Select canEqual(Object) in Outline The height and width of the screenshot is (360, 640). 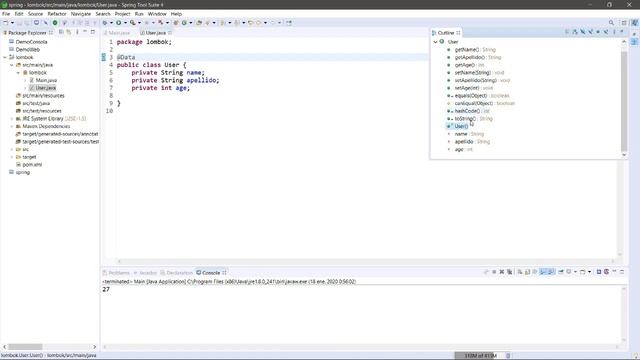coord(473,103)
